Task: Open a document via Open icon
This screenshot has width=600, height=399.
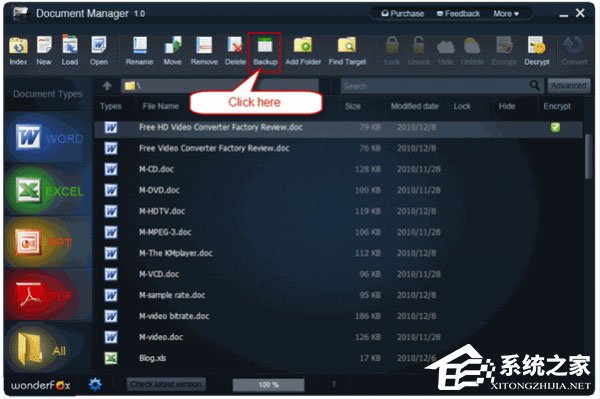Action: 99,50
